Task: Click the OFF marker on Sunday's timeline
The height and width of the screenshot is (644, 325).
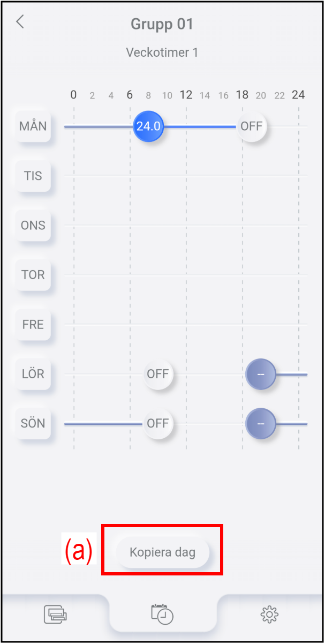Action: pos(158,423)
